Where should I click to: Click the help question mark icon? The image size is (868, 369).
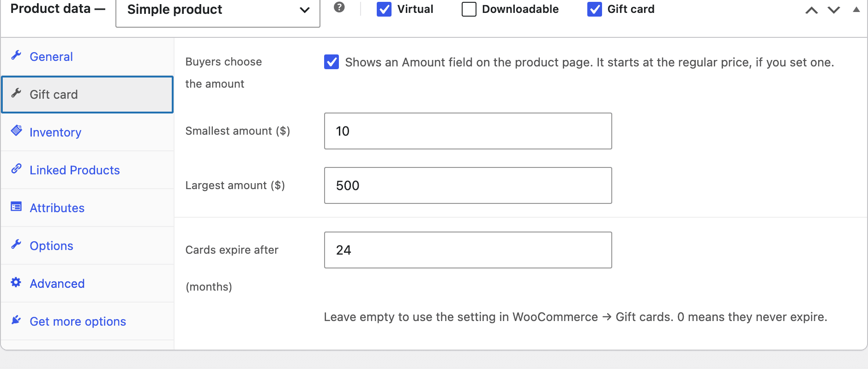pyautogui.click(x=339, y=7)
